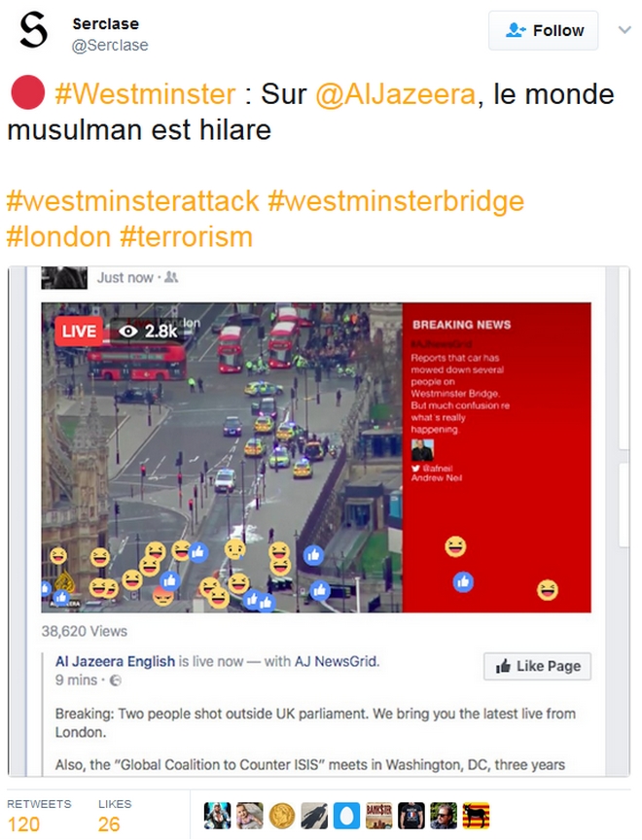Click the eye viewer count icon
Image resolution: width=642 pixels, height=840 pixels.
pos(128,332)
